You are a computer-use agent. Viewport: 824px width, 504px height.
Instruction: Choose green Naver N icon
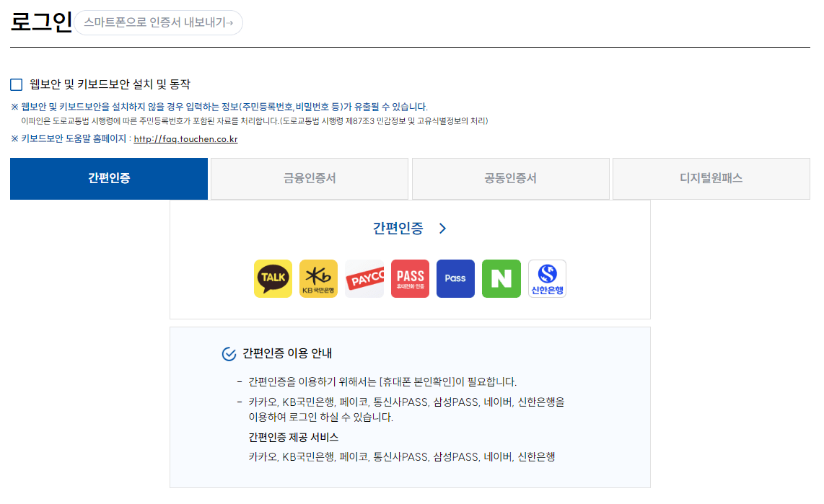point(501,278)
